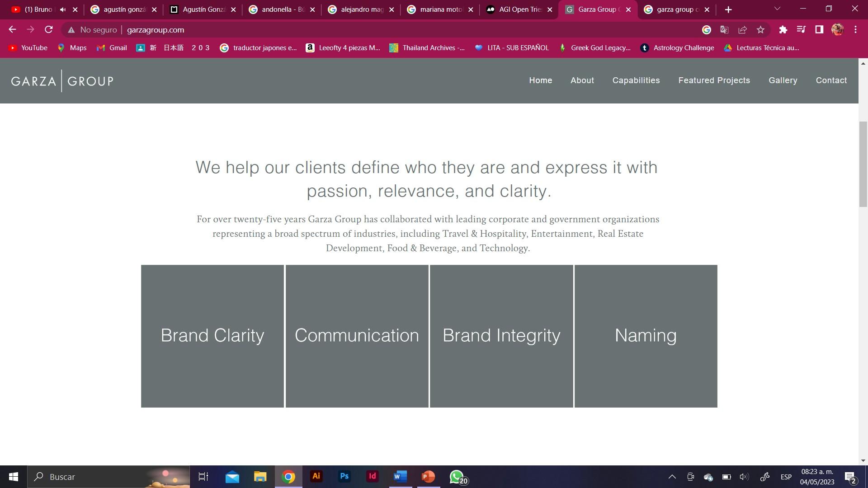Launch Photoshop from the taskbar

[x=344, y=476]
